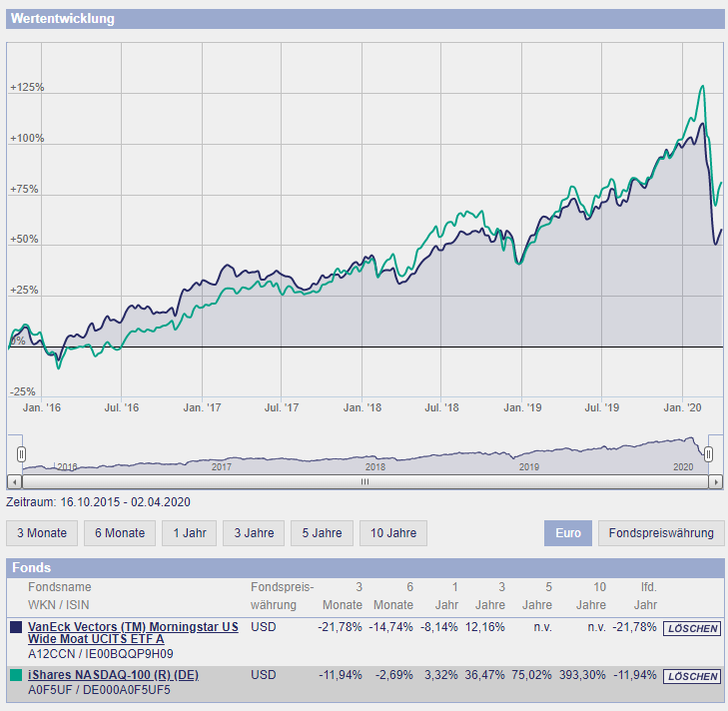Delete the iShares NASDAQ-100 fund with LÖSCHEN

pos(692,676)
